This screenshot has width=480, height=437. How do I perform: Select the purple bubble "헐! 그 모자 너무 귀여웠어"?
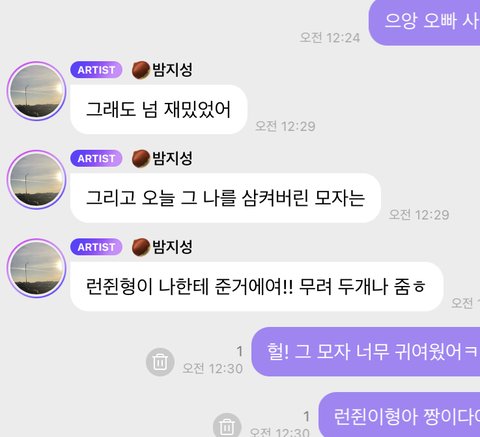(x=366, y=352)
